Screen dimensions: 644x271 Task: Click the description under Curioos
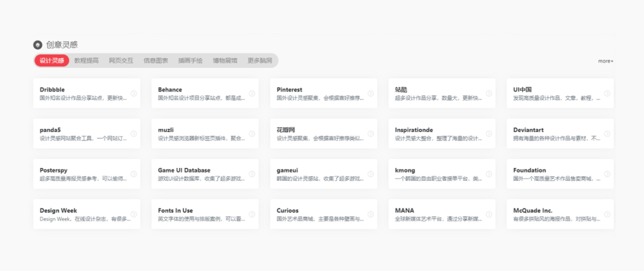click(x=320, y=219)
